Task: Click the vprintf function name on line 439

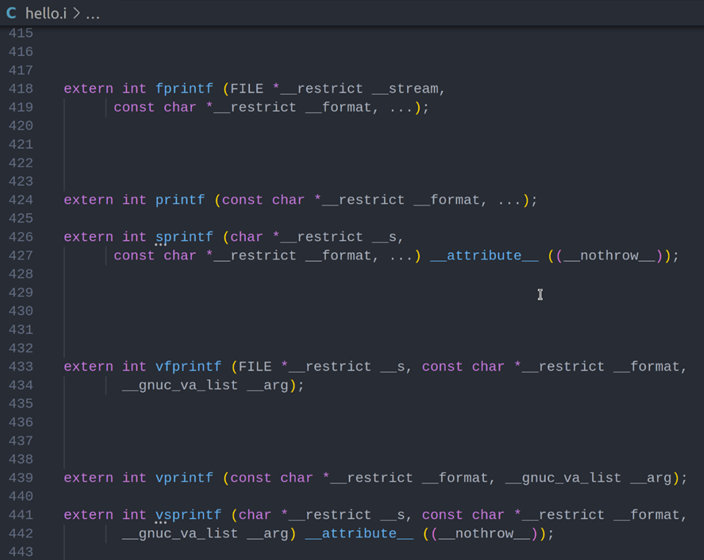Action: tap(184, 478)
